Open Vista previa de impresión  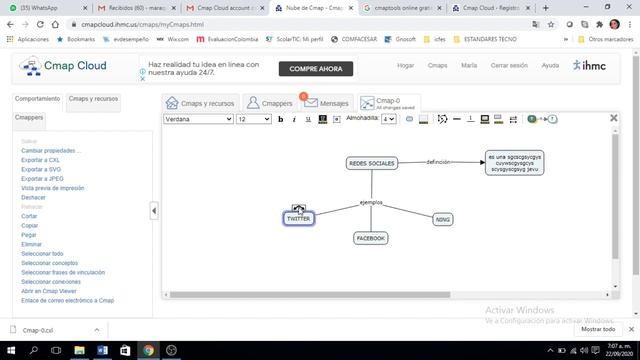point(53,188)
